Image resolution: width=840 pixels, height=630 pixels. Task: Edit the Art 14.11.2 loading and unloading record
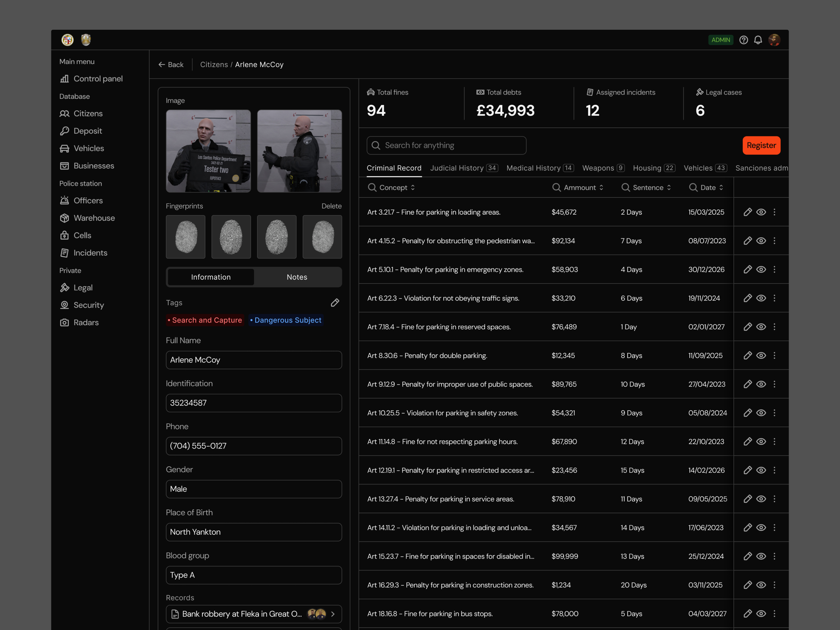point(747,527)
